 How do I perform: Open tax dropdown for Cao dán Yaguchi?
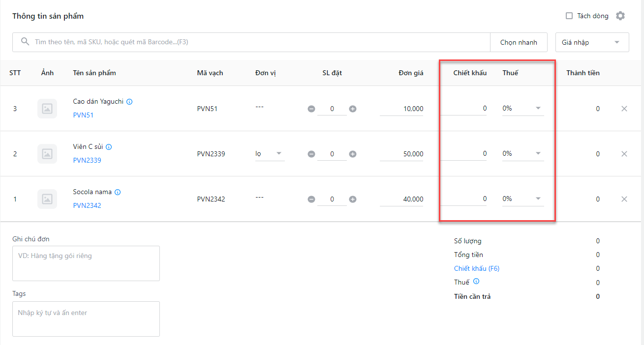click(x=523, y=108)
